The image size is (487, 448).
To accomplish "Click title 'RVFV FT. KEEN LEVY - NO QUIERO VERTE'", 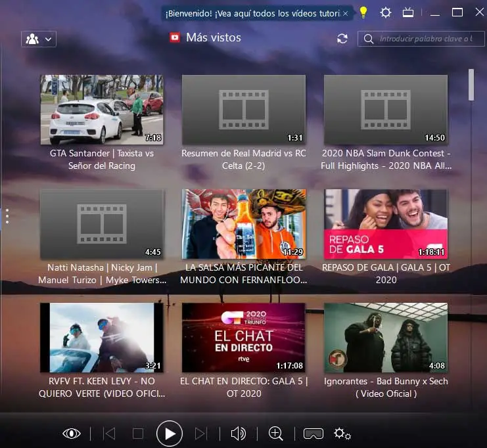I will (102, 388).
